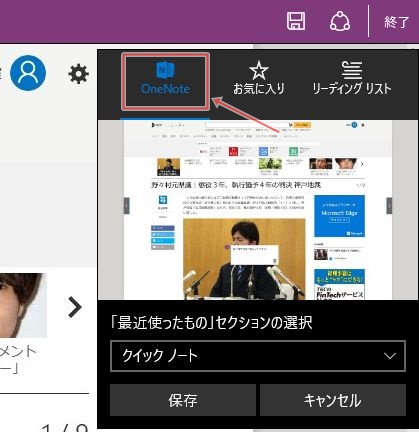The height and width of the screenshot is (432, 419).
Task: Open the user account profile icon
Action: pyautogui.click(x=28, y=73)
